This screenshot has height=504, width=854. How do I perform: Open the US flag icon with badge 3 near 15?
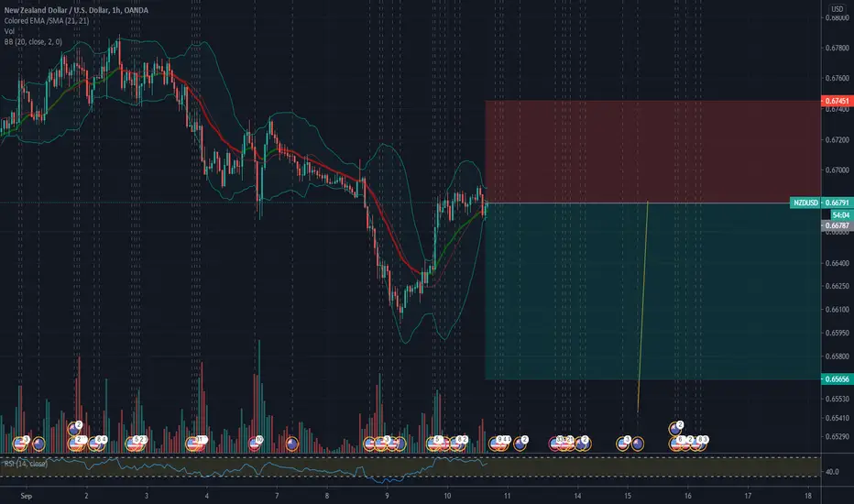pos(623,444)
